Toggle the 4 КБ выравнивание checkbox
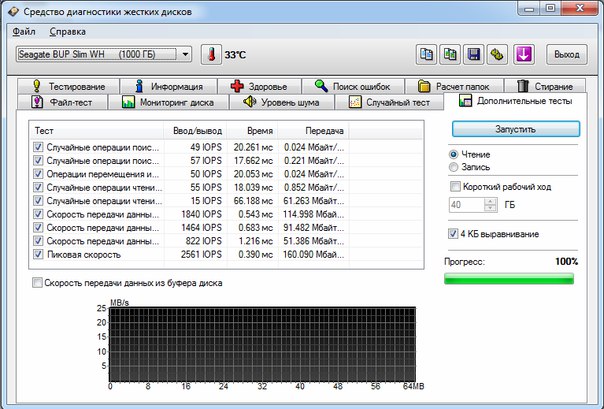Image resolution: width=604 pixels, height=409 pixels. (455, 234)
